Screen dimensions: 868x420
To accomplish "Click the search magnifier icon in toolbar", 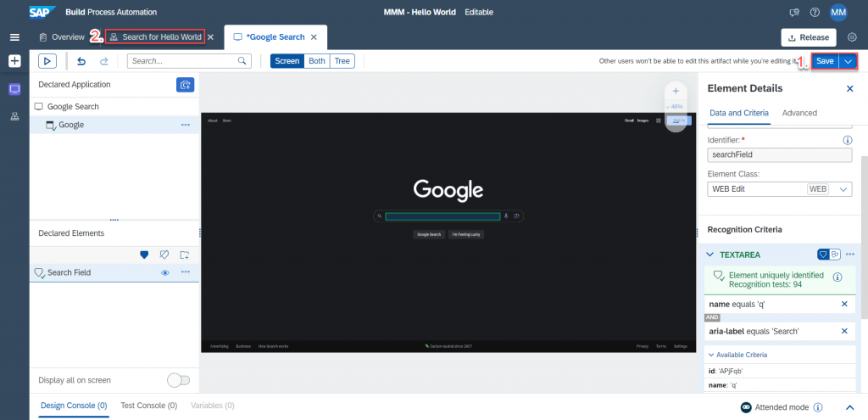I will pos(242,61).
